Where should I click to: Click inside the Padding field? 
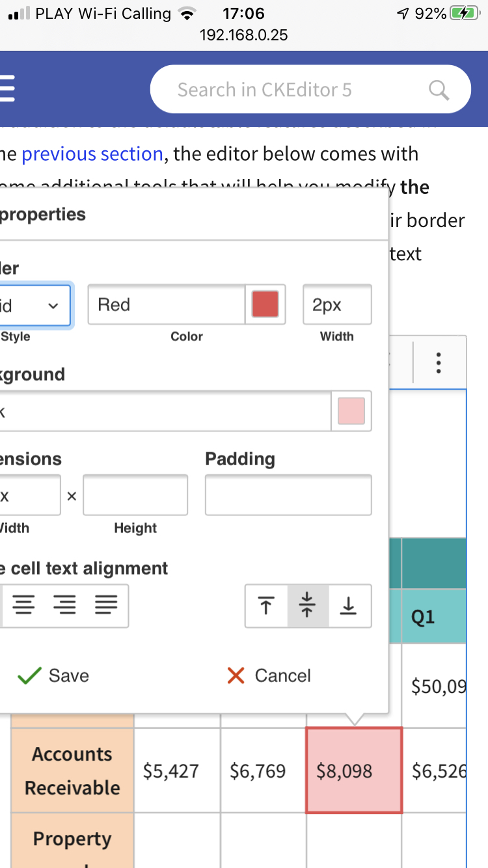click(x=288, y=495)
